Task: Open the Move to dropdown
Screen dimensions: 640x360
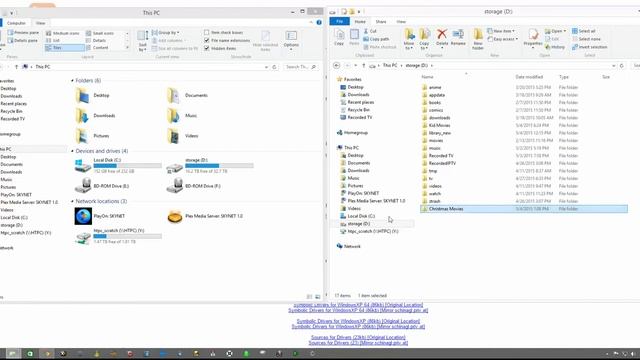Action: (409, 39)
